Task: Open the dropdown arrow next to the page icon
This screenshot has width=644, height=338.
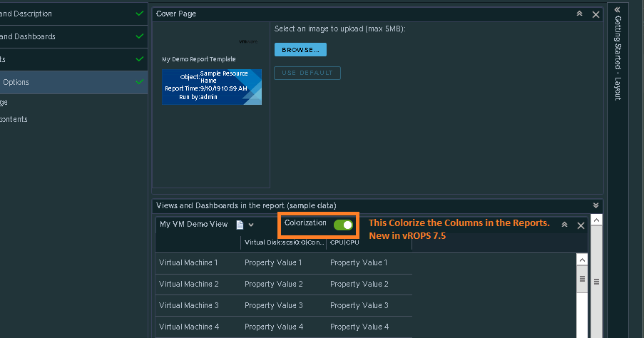Action: coord(251,225)
